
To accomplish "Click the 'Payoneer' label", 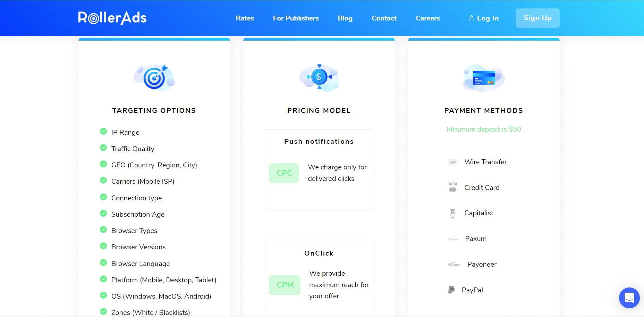I will [482, 264].
